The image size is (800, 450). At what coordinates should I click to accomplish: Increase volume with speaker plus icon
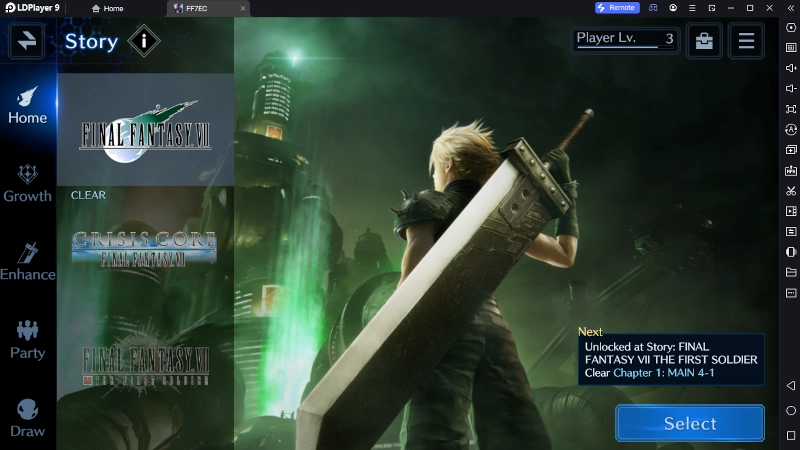791,68
